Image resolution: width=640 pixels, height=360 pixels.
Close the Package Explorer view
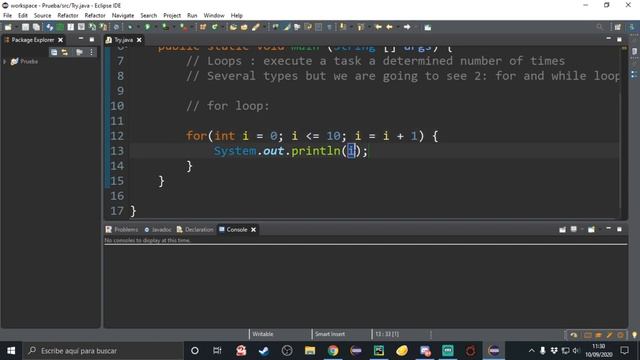click(60, 40)
